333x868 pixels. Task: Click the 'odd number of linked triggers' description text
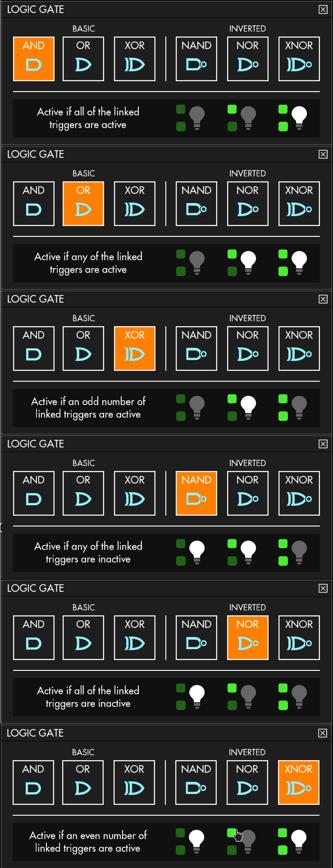[88, 408]
